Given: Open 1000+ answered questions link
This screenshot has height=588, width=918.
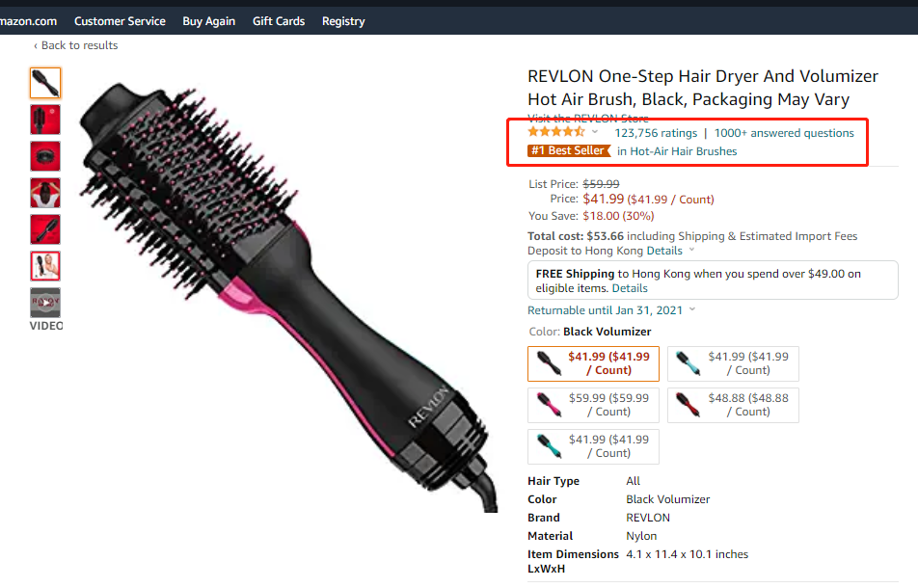Looking at the screenshot, I should 784,133.
